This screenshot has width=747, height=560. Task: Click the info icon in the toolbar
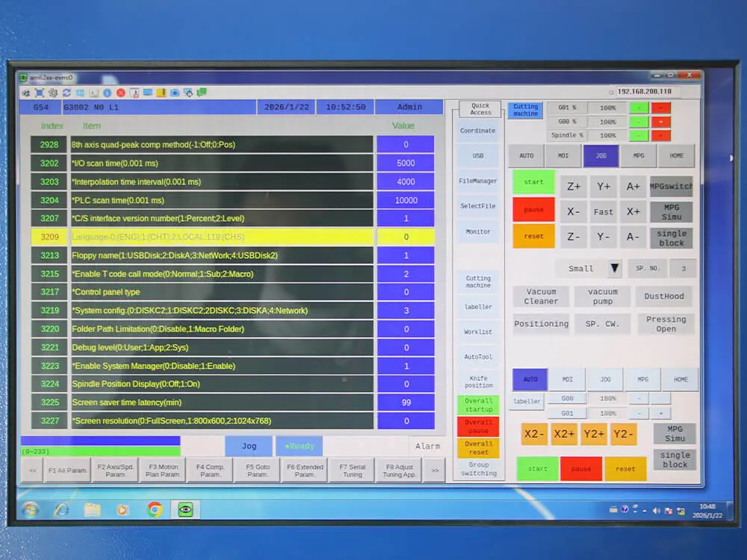pyautogui.click(x=106, y=92)
